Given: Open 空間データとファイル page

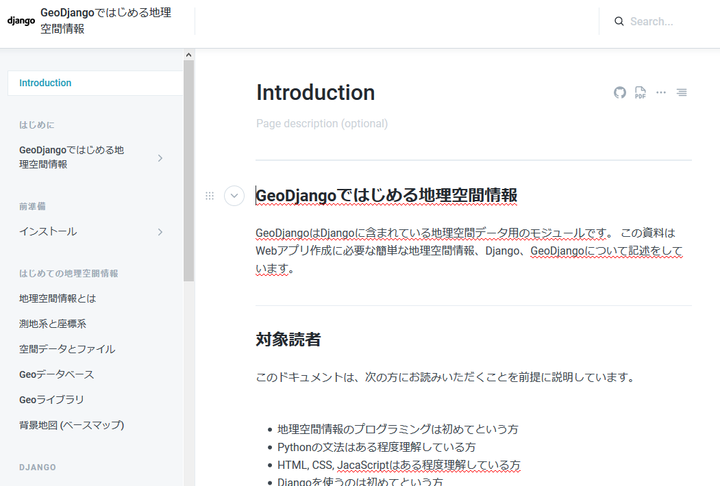Looking at the screenshot, I should point(67,349).
